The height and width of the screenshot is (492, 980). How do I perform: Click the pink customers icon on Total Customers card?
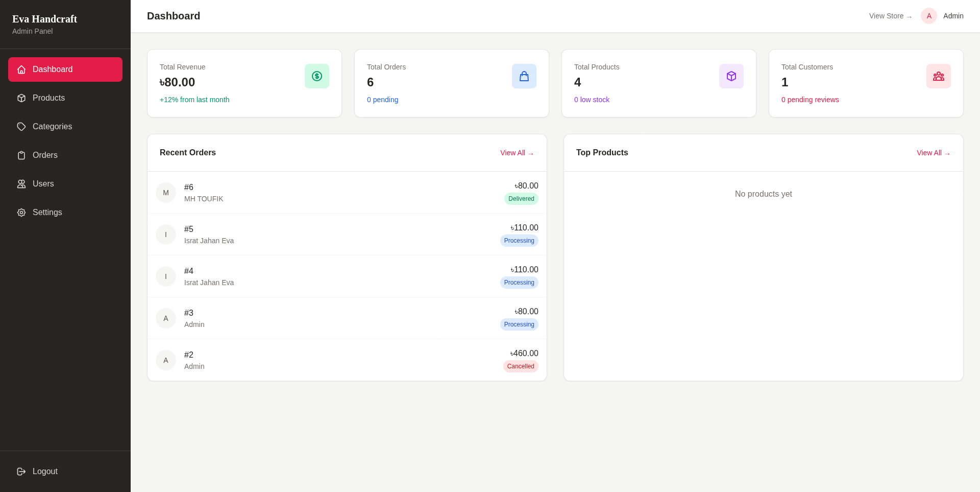pos(938,76)
